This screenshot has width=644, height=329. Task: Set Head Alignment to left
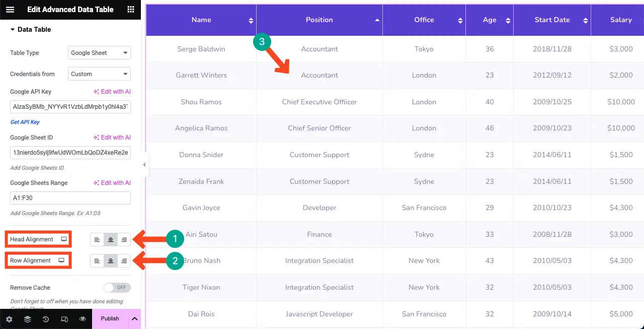coord(97,239)
